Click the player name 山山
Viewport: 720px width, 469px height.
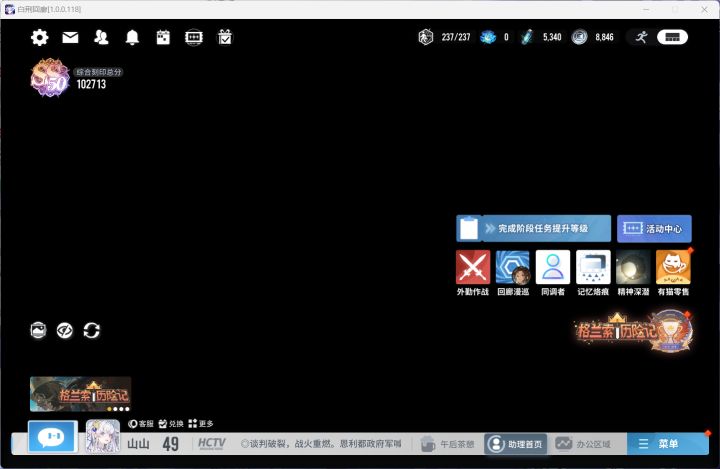pos(138,444)
